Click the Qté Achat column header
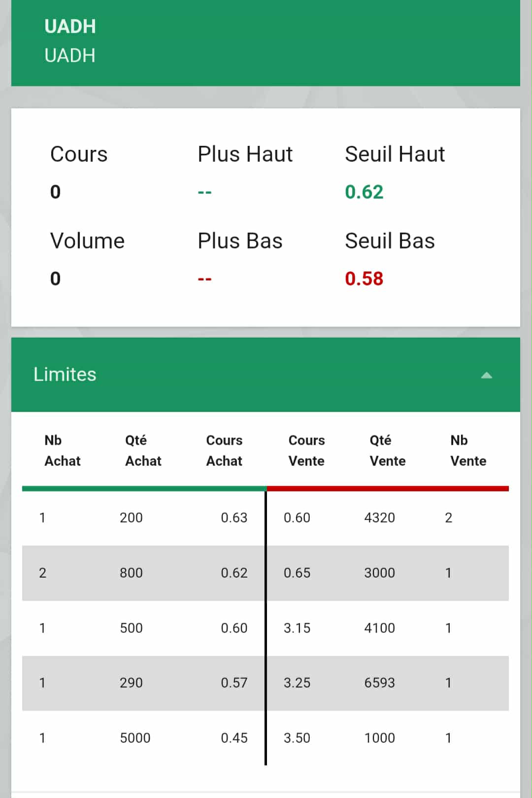This screenshot has height=798, width=532. [143, 451]
